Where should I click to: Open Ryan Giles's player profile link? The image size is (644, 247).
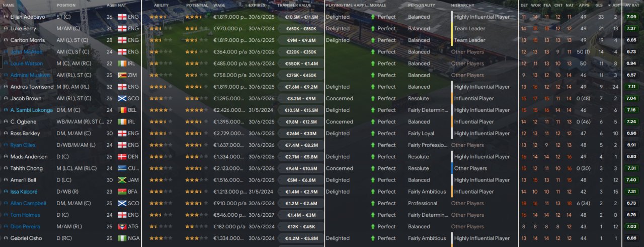click(24, 145)
